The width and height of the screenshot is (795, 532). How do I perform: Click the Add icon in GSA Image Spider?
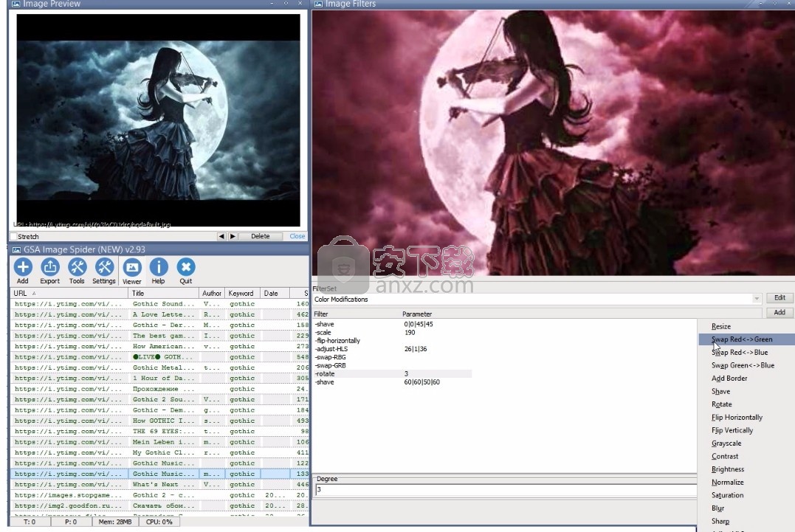pyautogui.click(x=23, y=271)
